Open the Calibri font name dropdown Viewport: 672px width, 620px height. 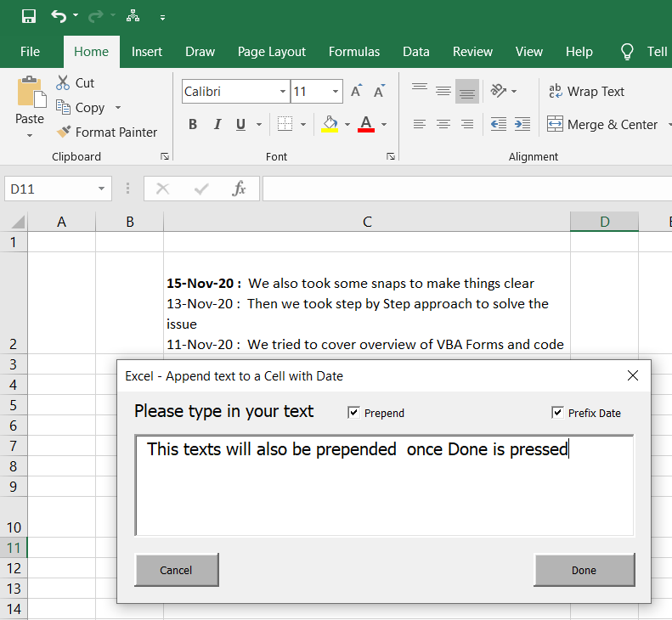click(x=282, y=91)
